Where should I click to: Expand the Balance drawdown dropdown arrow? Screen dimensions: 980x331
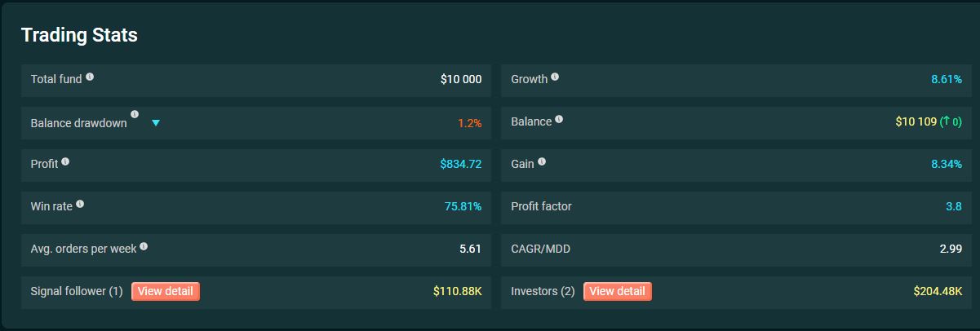[x=156, y=123]
